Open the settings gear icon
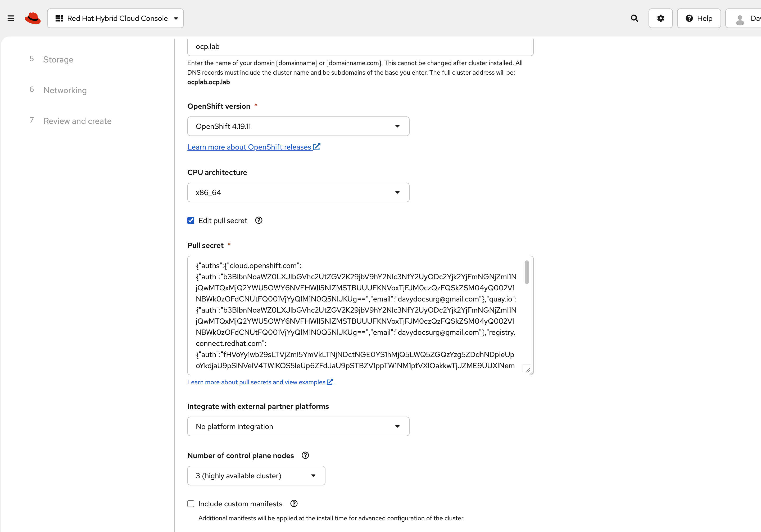Viewport: 761px width, 532px height. [x=660, y=18]
